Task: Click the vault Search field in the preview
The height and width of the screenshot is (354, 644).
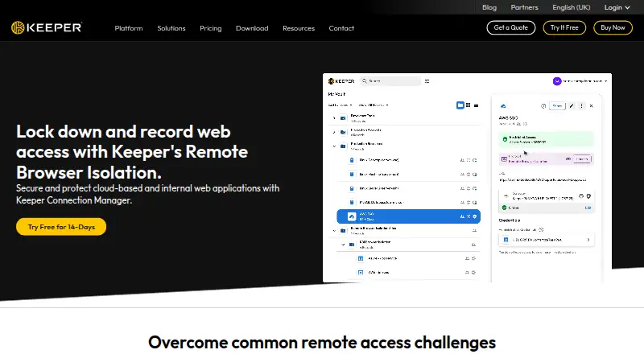Action: (390, 81)
